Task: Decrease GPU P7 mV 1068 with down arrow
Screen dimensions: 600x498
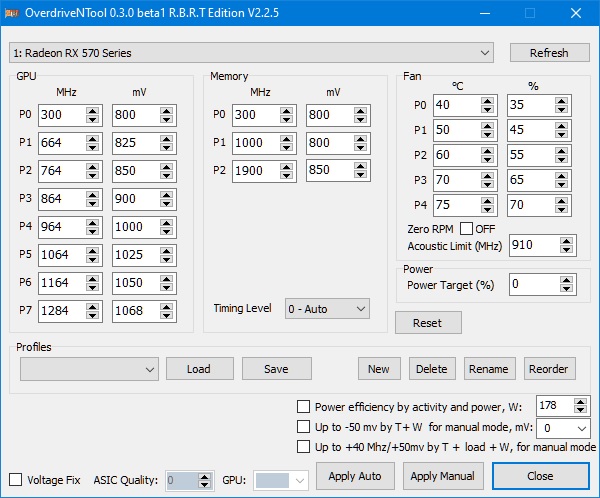Action: coord(166,315)
